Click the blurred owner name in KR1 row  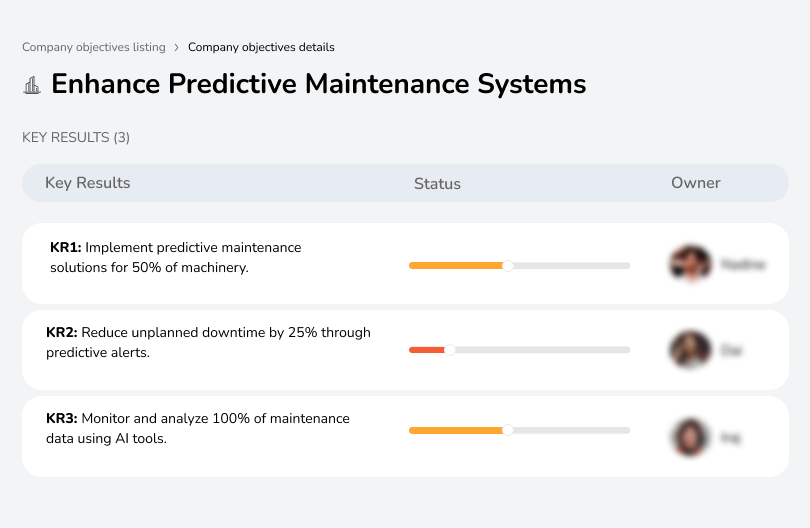point(743,265)
